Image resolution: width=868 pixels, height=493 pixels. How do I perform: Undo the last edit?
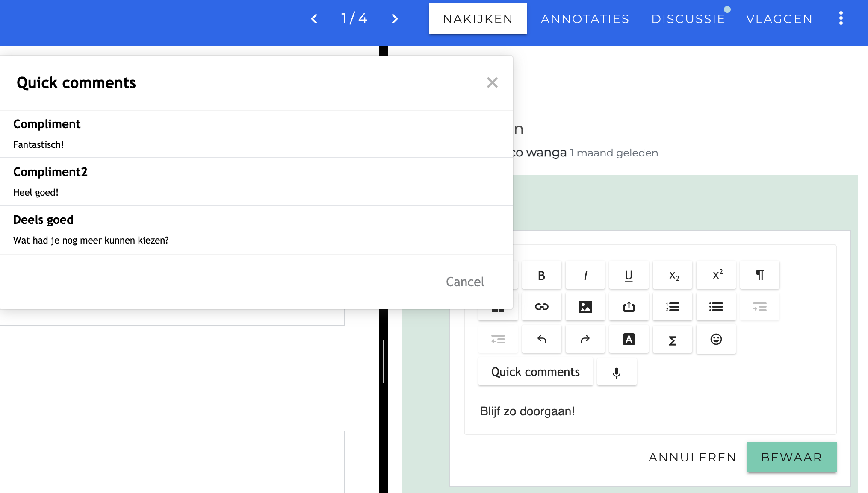[x=541, y=339]
